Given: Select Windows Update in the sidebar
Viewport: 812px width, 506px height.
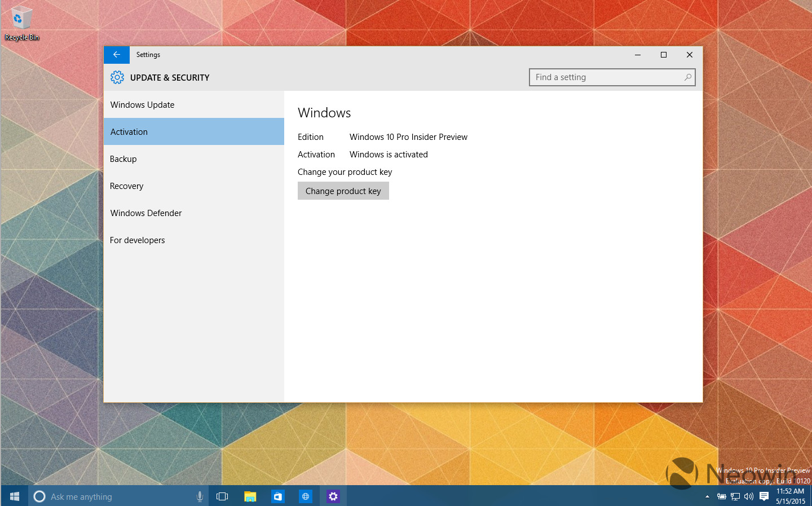Looking at the screenshot, I should pos(194,104).
